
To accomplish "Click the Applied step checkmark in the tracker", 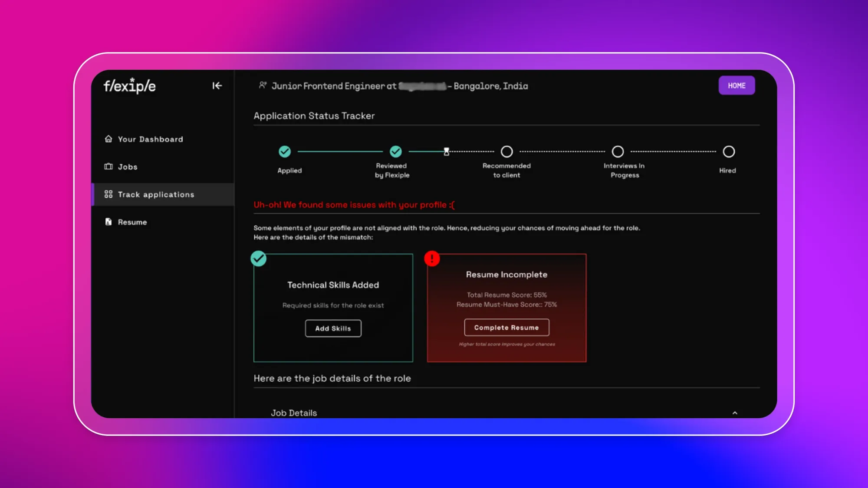I will 285,151.
